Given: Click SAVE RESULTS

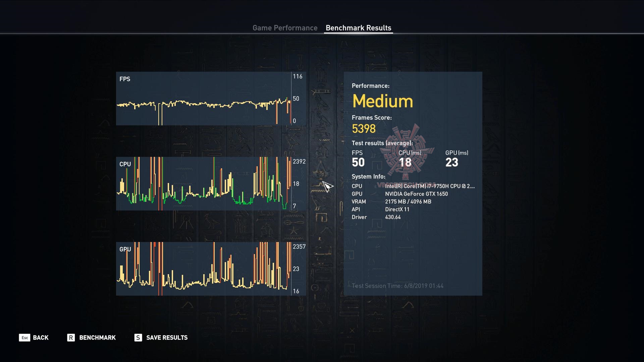Looking at the screenshot, I should click(167, 338).
